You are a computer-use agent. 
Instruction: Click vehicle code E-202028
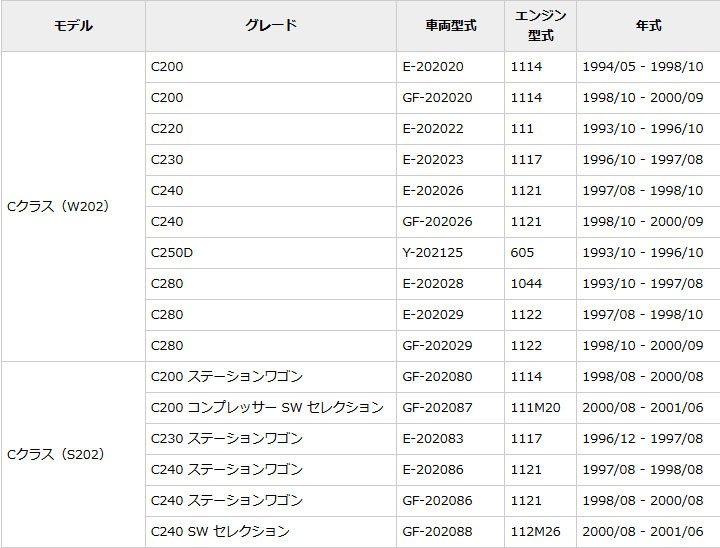[x=433, y=284]
